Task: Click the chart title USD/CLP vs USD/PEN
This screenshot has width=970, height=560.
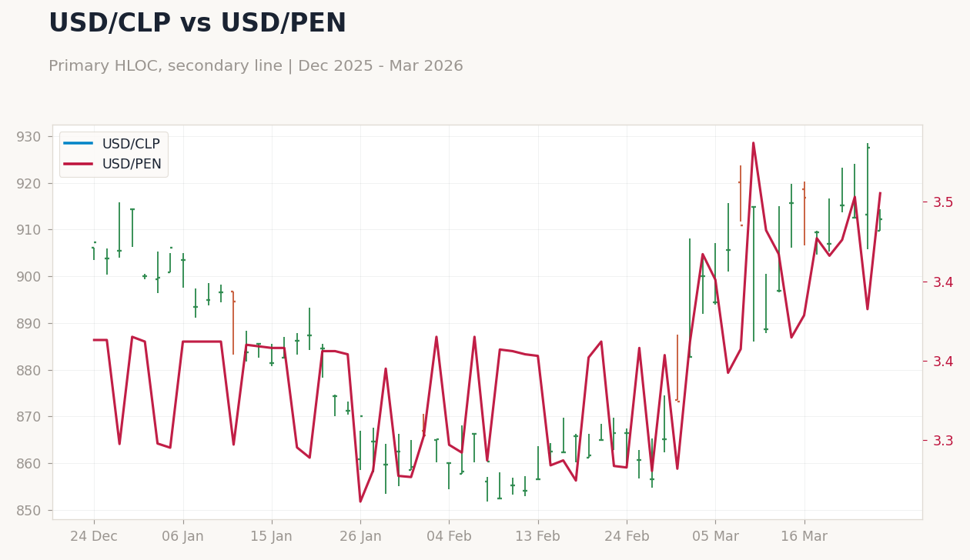Action: click(197, 24)
